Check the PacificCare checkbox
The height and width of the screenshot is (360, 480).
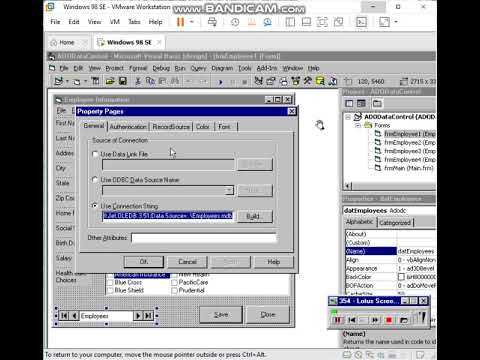coord(174,283)
